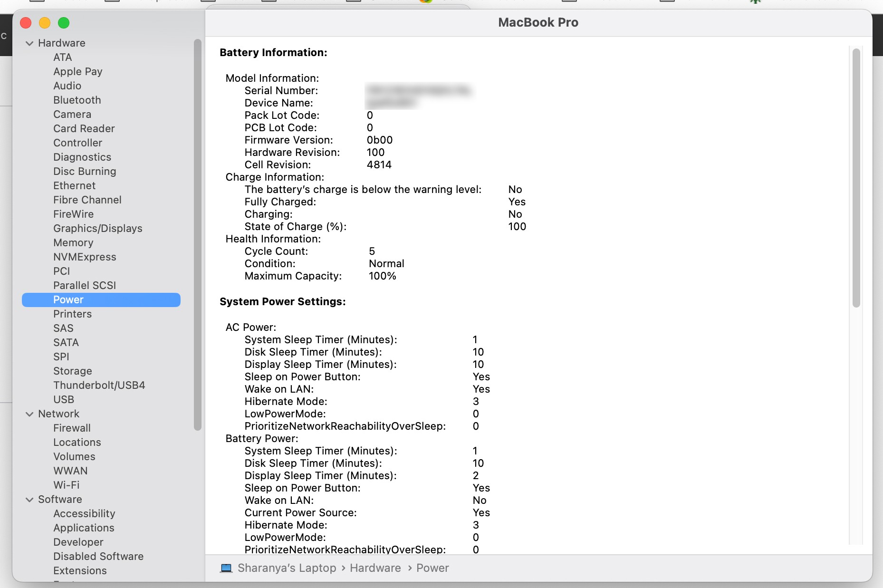The width and height of the screenshot is (883, 588).
Task: Click the Network category label
Action: pos(59,414)
